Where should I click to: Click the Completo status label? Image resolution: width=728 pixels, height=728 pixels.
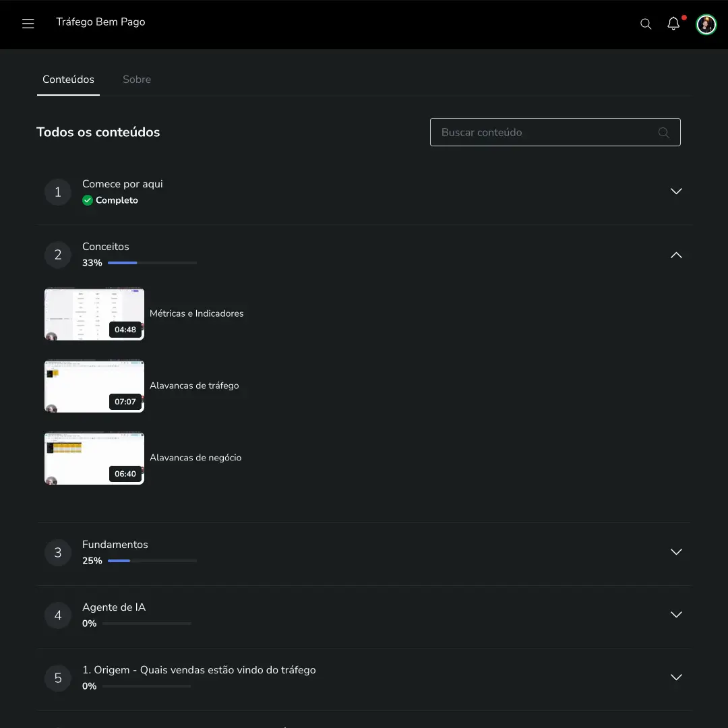pos(117,200)
